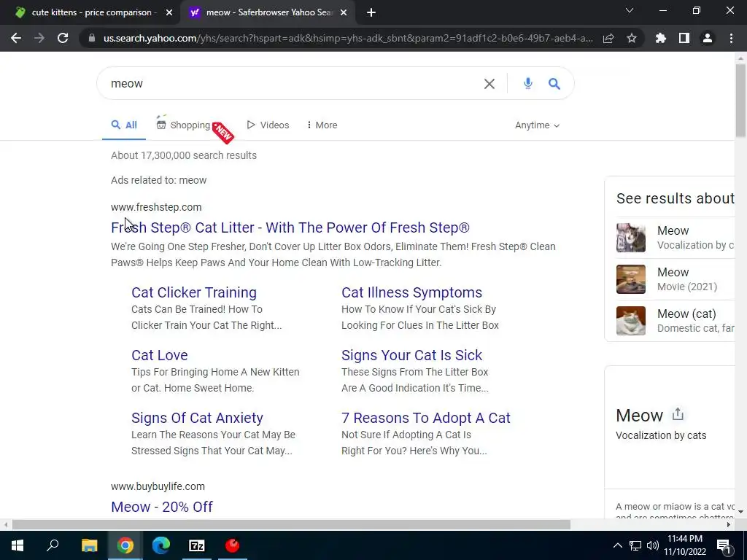Switch to Videos results
Screen dimensions: 747x560
pyautogui.click(x=268, y=125)
